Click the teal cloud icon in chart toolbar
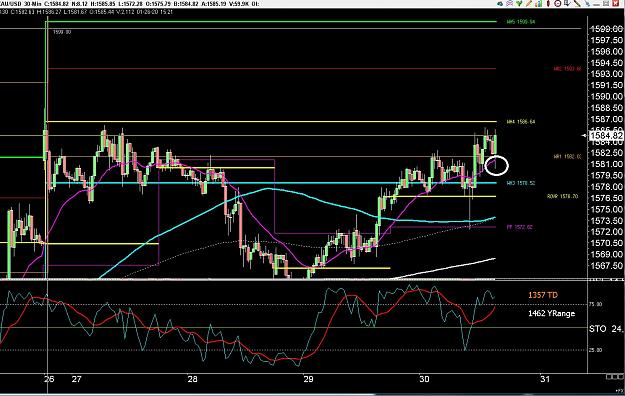 tap(500, 4)
